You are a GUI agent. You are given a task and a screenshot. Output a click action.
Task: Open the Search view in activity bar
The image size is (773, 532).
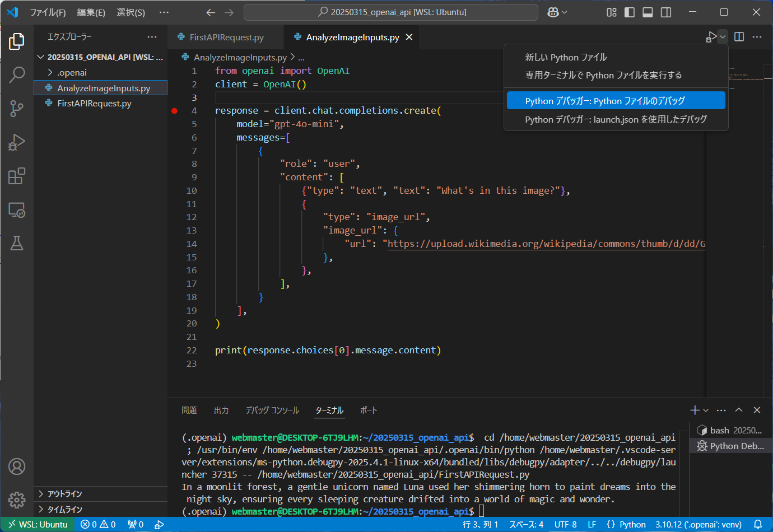point(17,74)
